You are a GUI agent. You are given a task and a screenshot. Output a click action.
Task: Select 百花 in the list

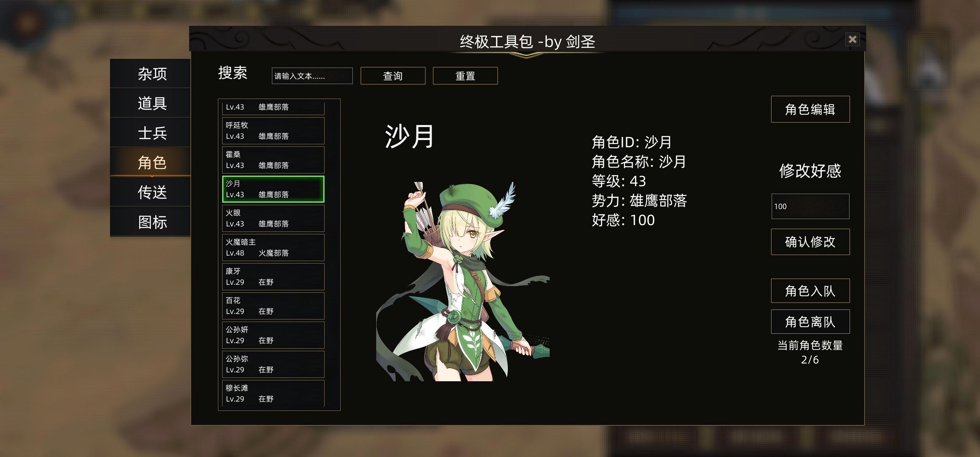[273, 306]
